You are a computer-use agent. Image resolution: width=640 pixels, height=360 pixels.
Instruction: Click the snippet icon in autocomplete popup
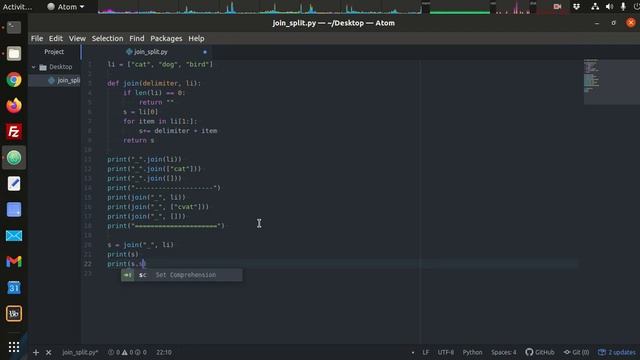pos(128,275)
